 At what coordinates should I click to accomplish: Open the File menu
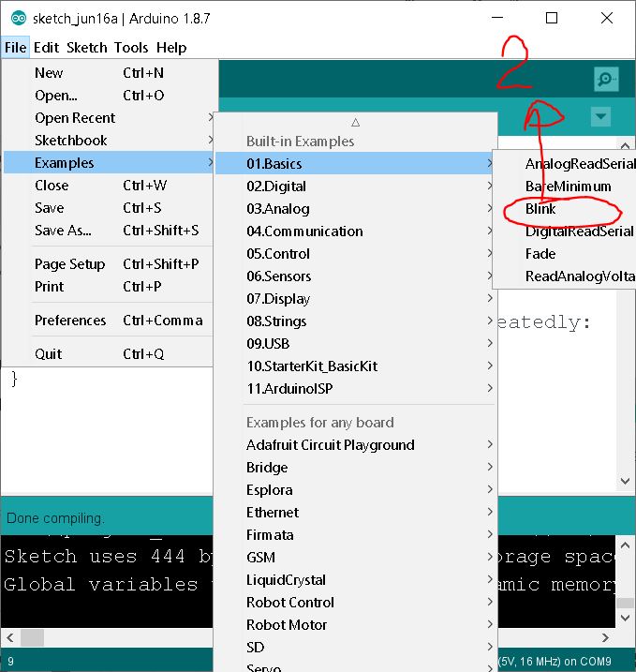(x=15, y=48)
